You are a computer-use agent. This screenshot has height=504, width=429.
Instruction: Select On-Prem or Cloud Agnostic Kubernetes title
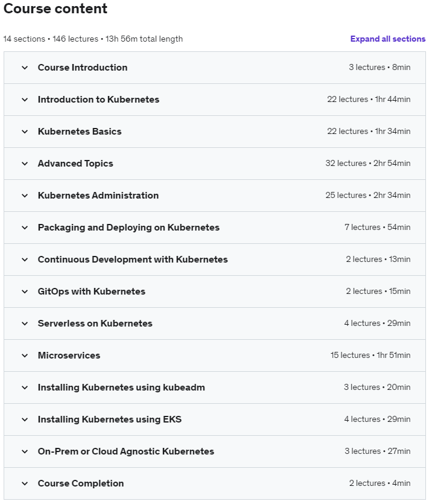coord(126,451)
